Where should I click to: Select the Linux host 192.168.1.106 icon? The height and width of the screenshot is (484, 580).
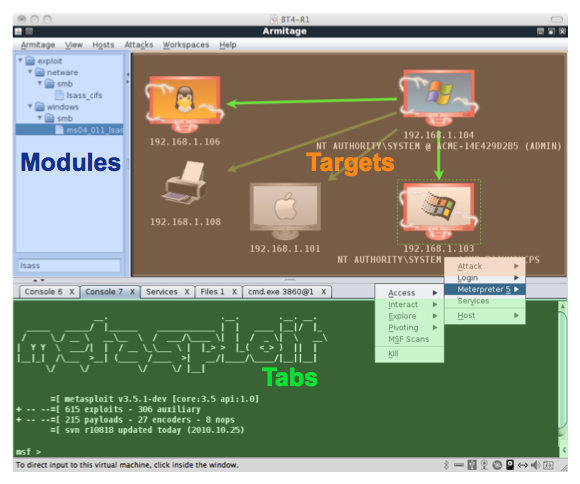(185, 105)
